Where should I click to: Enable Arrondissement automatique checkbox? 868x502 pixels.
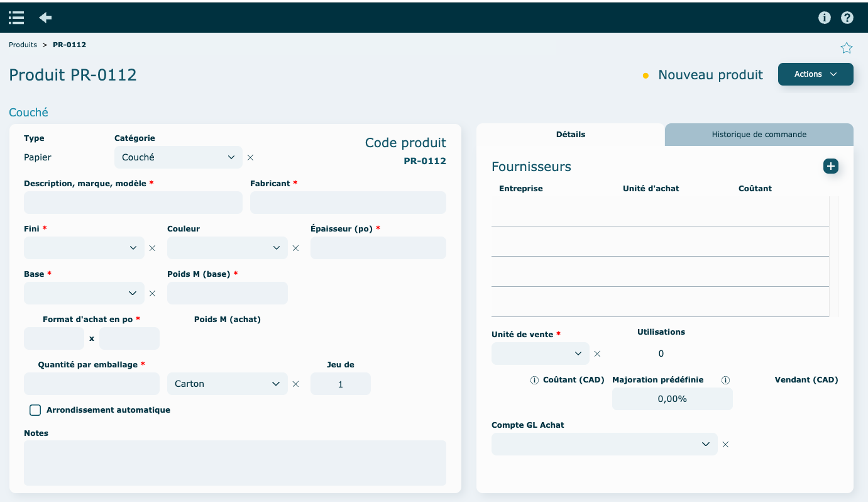click(35, 410)
